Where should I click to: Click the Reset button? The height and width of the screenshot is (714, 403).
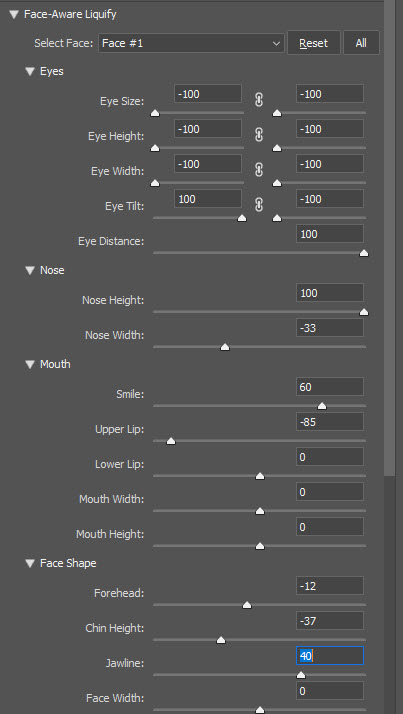314,43
